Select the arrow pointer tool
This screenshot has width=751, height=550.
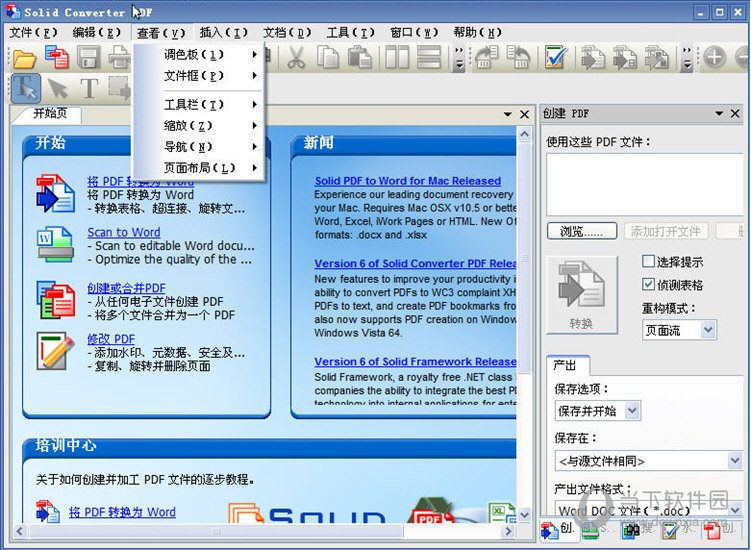[58, 89]
